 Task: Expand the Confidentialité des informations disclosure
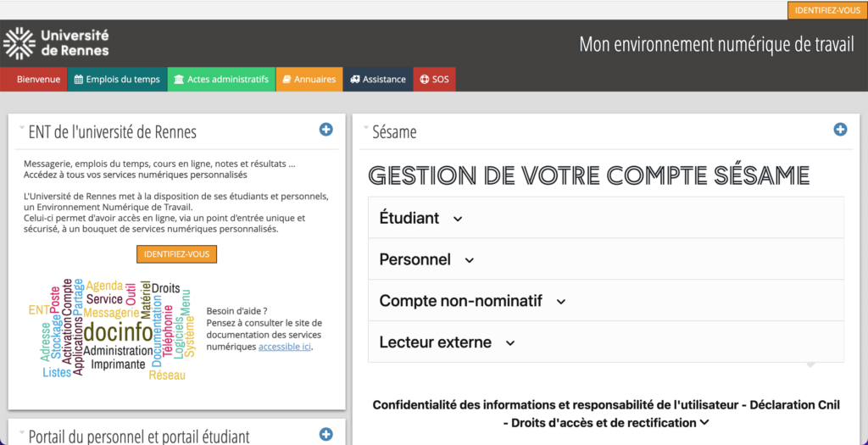pyautogui.click(x=606, y=414)
